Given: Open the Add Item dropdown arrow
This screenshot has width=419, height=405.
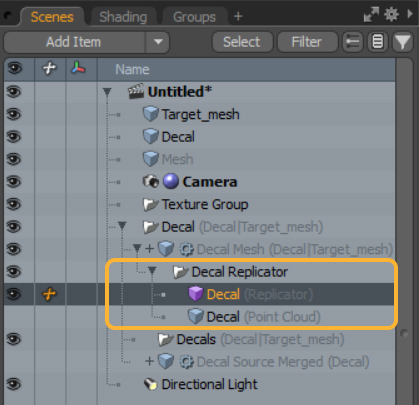Looking at the screenshot, I should pos(158,42).
